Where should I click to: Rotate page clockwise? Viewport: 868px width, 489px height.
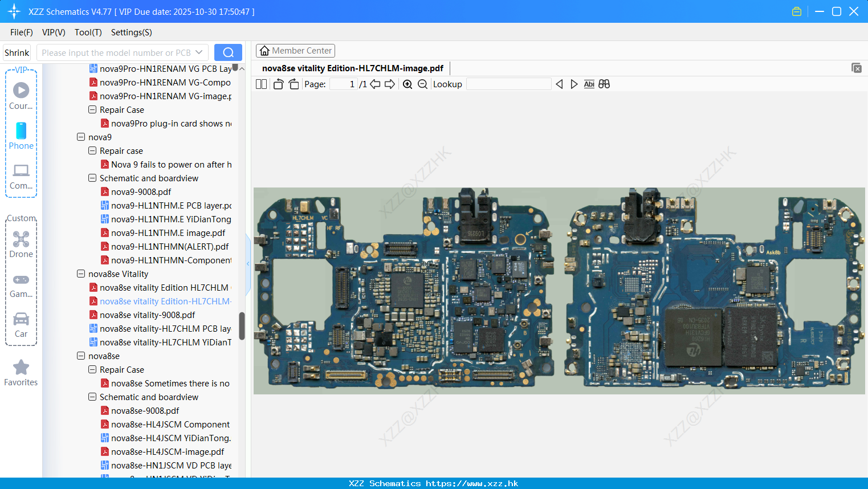(x=294, y=84)
